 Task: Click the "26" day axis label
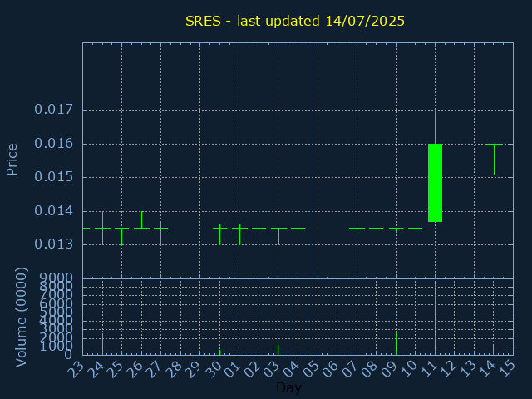(x=135, y=369)
